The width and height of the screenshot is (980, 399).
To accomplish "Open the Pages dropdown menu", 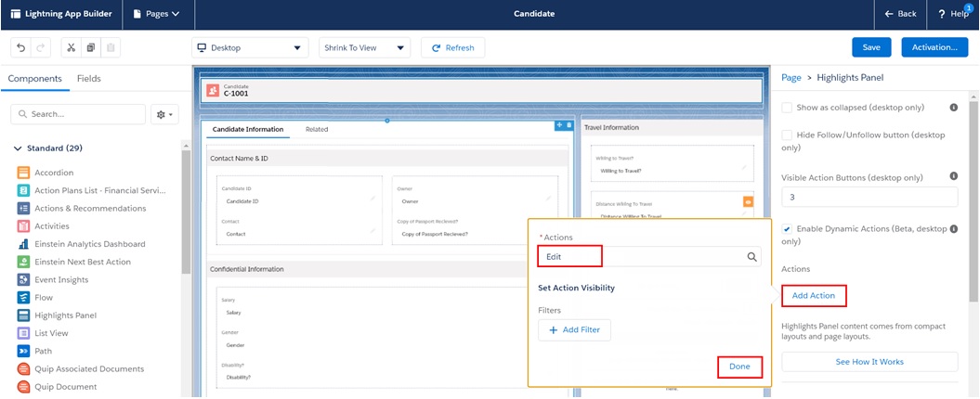I will [158, 14].
